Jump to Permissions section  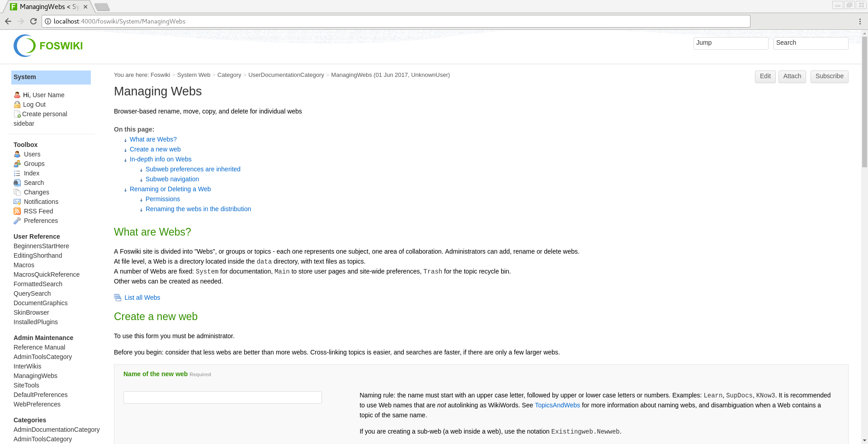coord(163,199)
